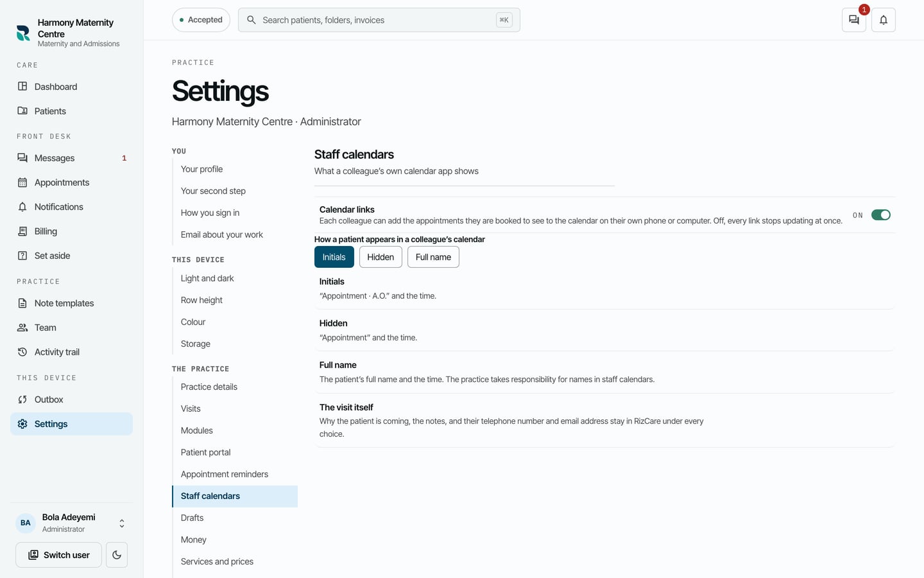Open Patients folder icon in sidebar
924x578 pixels.
22,110
